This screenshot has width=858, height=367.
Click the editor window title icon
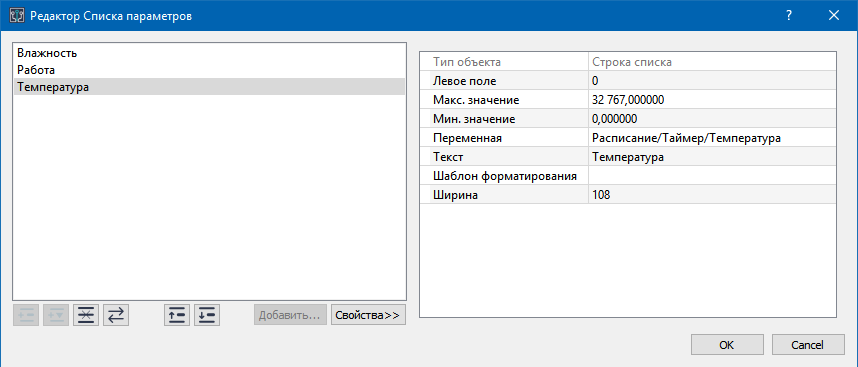click(x=17, y=16)
